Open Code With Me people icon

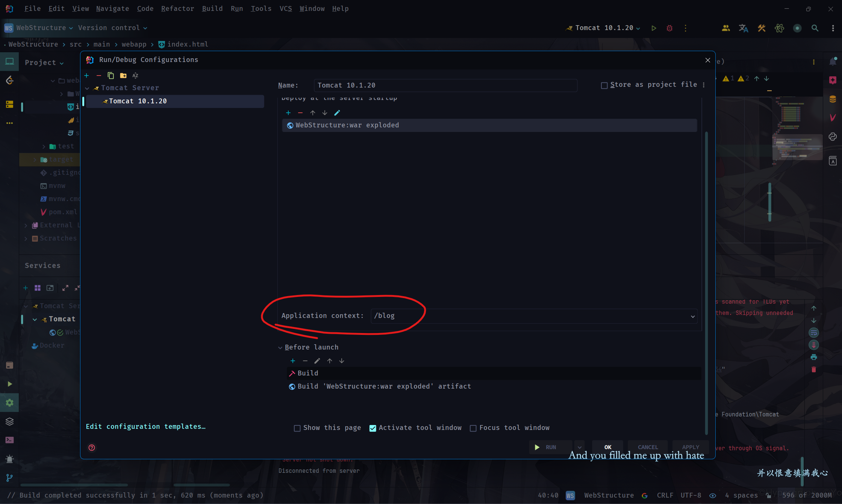click(725, 28)
